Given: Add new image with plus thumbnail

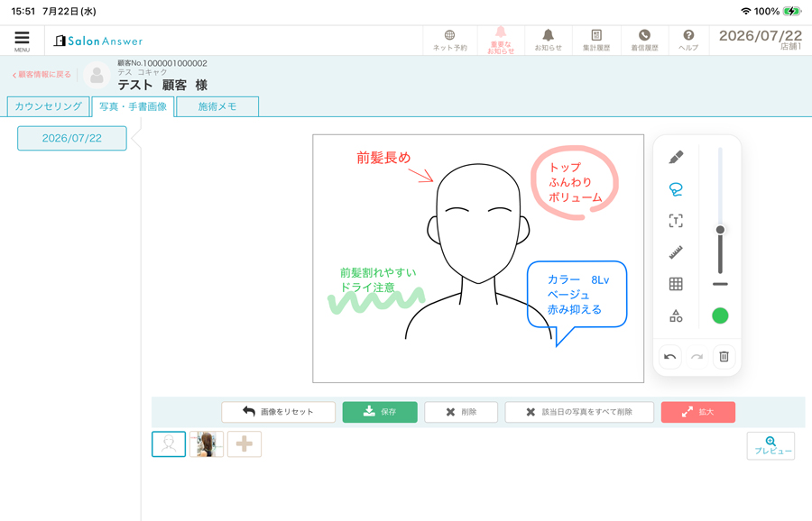Looking at the screenshot, I should [x=245, y=443].
